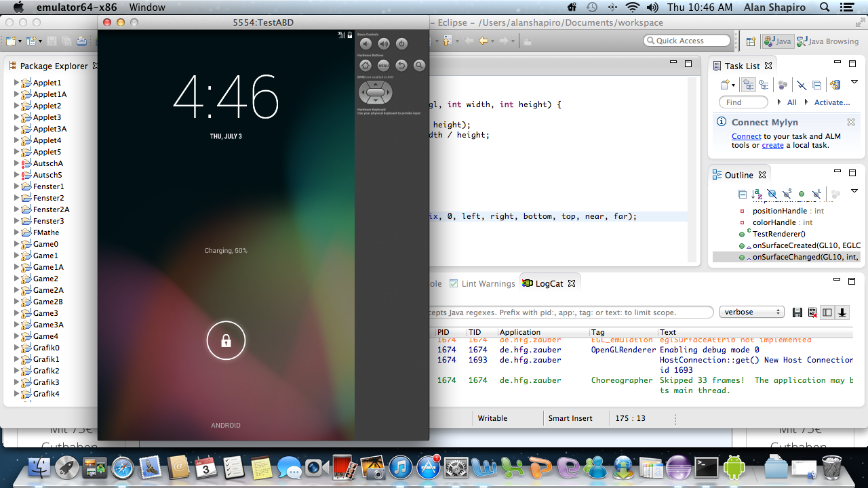868x488 pixels.
Task: Tap the emulator MENU hardware button
Action: (x=384, y=66)
